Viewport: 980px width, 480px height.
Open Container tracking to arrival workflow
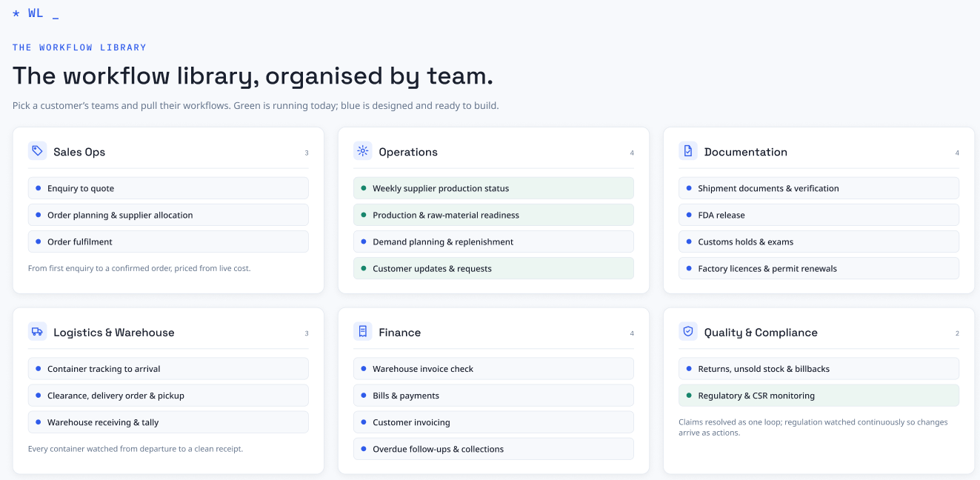168,369
